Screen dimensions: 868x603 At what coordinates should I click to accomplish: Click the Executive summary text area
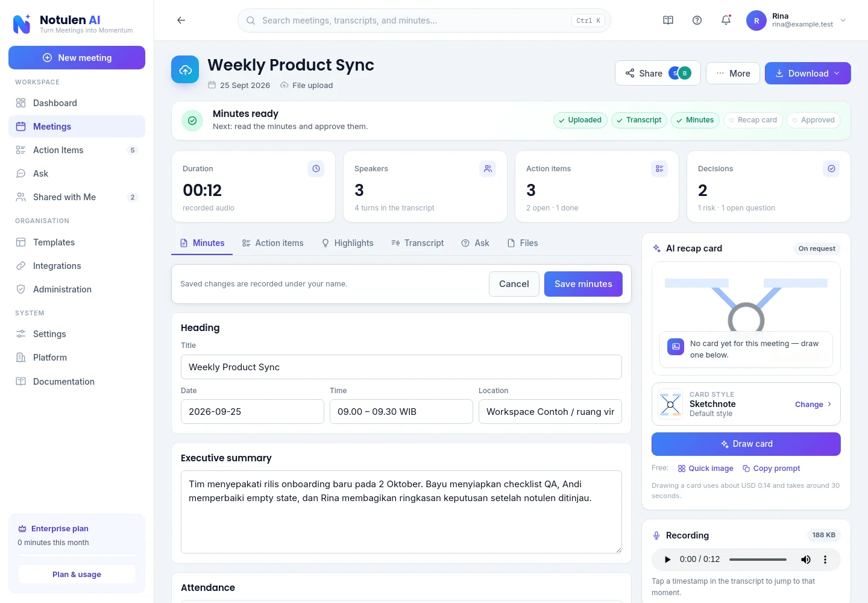pyautogui.click(x=401, y=512)
